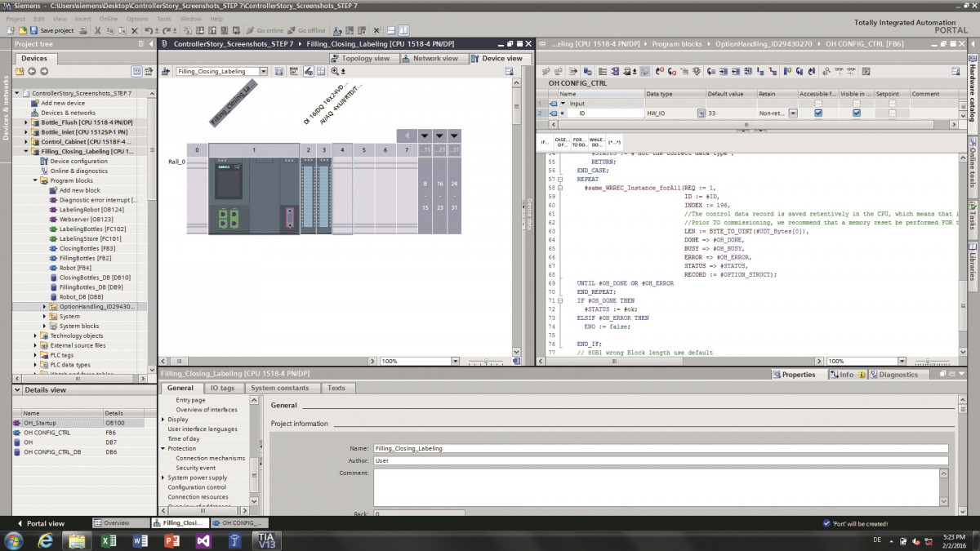Click the Delete X icon in main toolbar
980x551 pixels.
click(x=133, y=31)
